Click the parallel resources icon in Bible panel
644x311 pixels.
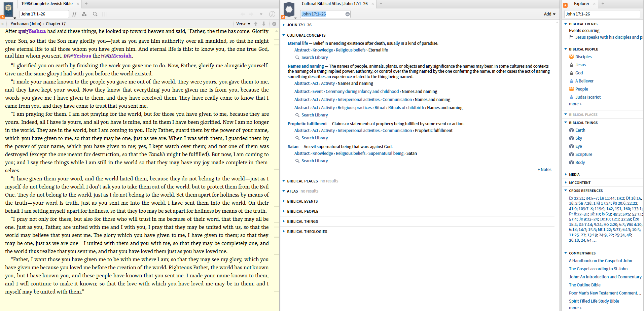74,14
